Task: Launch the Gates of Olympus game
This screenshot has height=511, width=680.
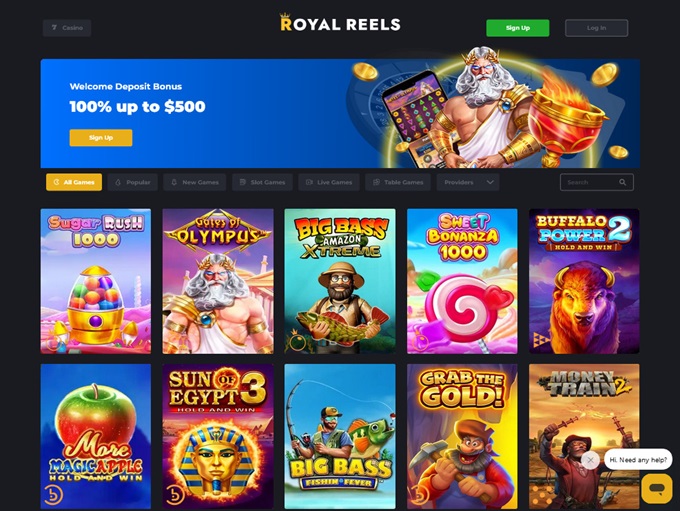Action: [x=218, y=281]
